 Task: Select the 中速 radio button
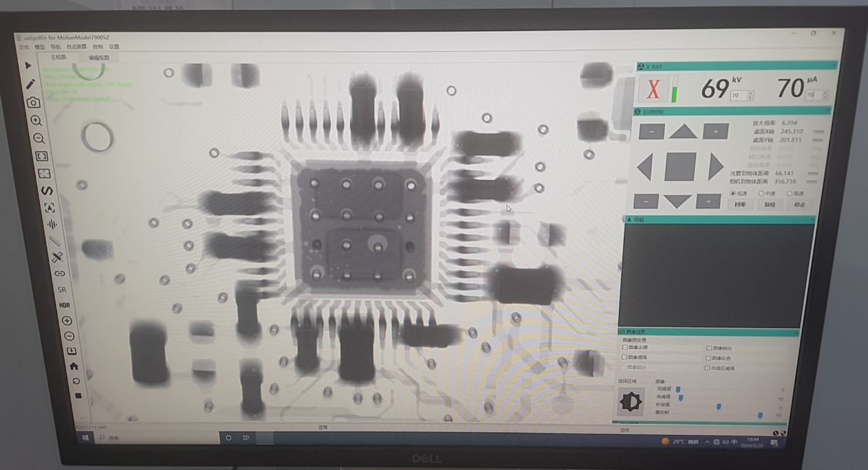tap(761, 194)
